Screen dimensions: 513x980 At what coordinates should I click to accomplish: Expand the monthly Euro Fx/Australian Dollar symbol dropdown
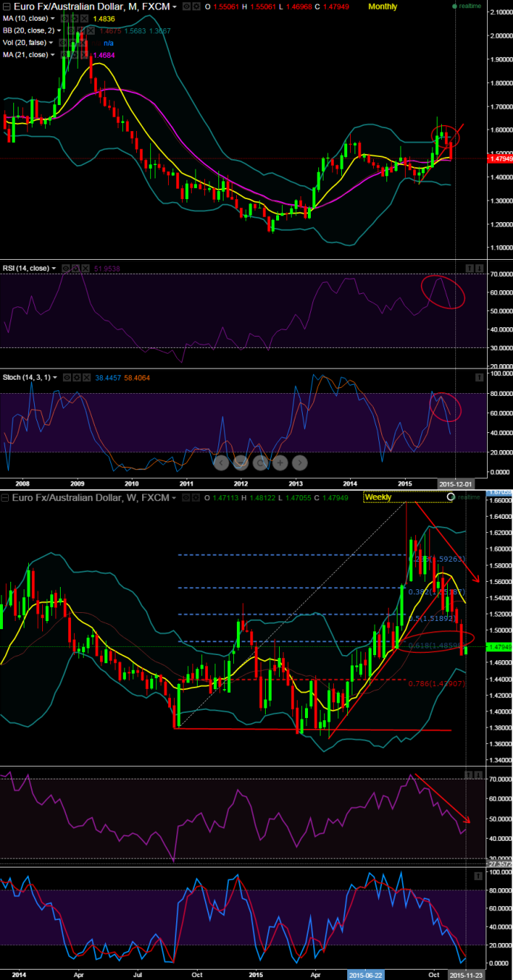click(175, 6)
